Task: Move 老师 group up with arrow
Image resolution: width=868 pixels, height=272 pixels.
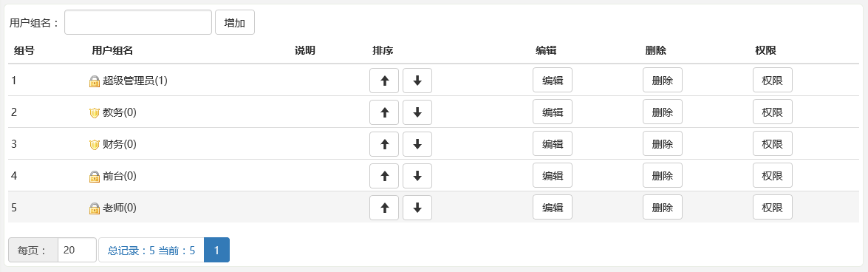Action: 384,208
